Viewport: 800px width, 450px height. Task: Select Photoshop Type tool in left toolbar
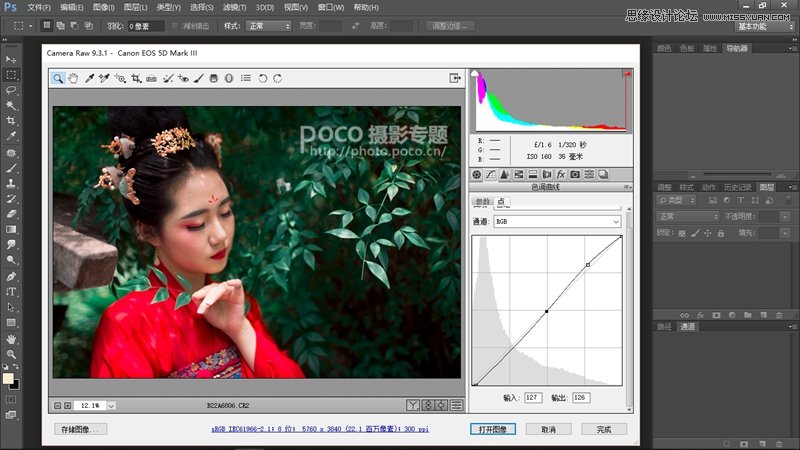[x=11, y=292]
